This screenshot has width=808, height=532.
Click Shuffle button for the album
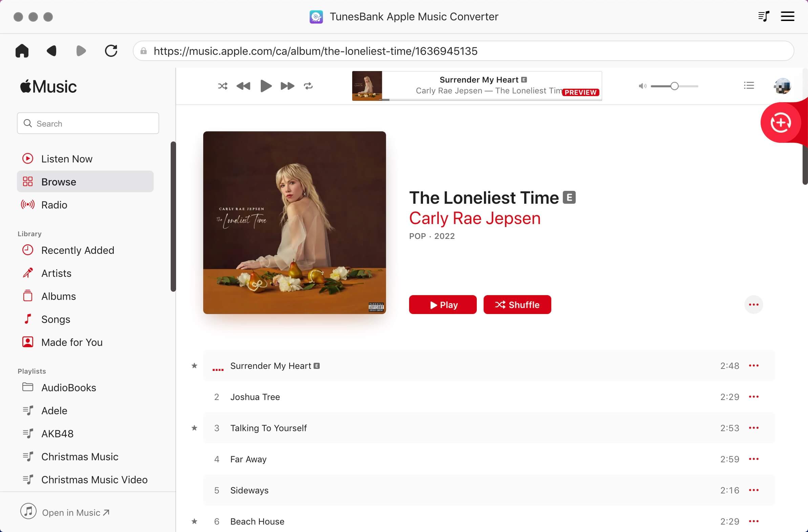517,305
